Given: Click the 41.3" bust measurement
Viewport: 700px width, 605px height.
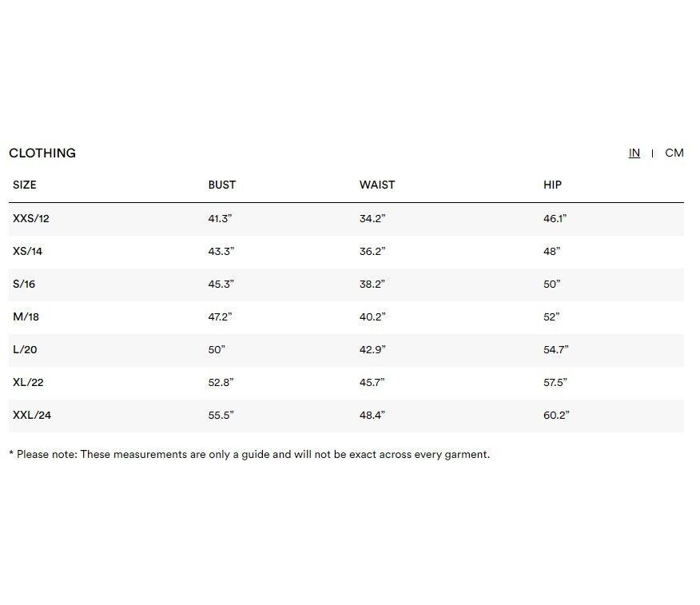Looking at the screenshot, I should click(x=221, y=218).
